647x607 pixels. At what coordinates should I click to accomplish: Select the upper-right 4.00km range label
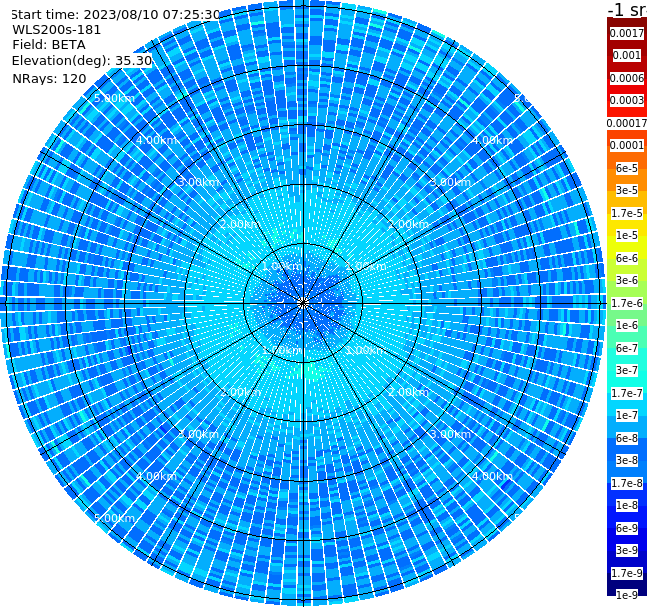point(492,140)
